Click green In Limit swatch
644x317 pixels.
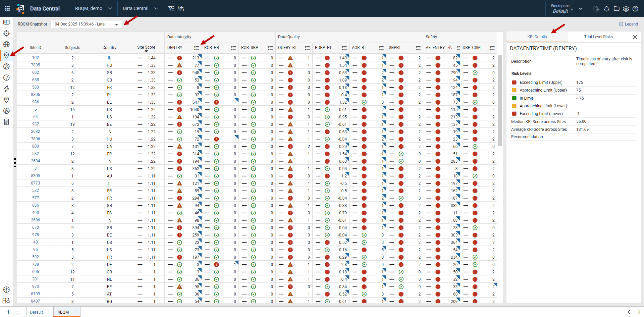point(514,98)
